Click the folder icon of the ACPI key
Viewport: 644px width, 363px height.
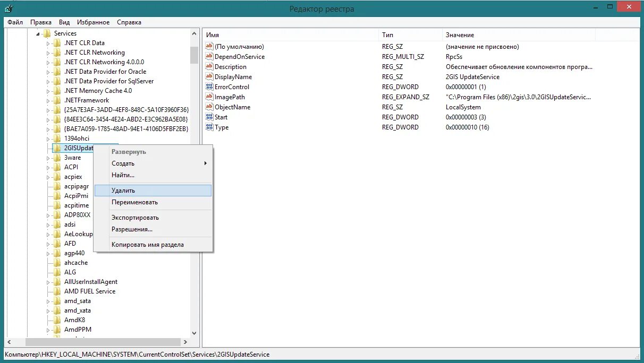coord(57,167)
